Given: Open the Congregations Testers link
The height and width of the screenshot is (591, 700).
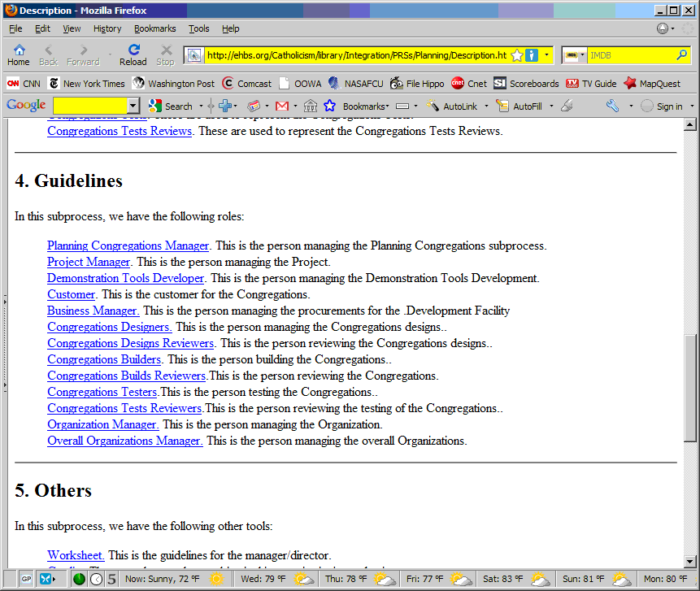Looking at the screenshot, I should tap(102, 392).
